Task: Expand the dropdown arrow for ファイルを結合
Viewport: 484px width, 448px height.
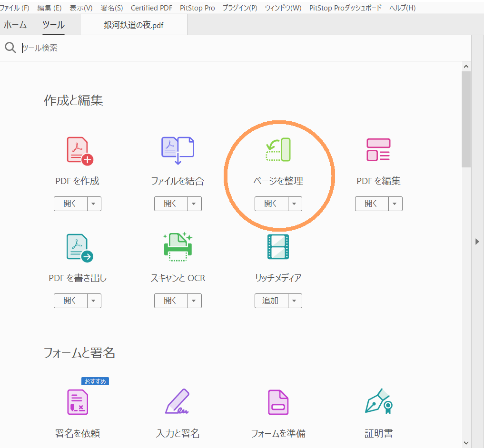Action: (195, 204)
